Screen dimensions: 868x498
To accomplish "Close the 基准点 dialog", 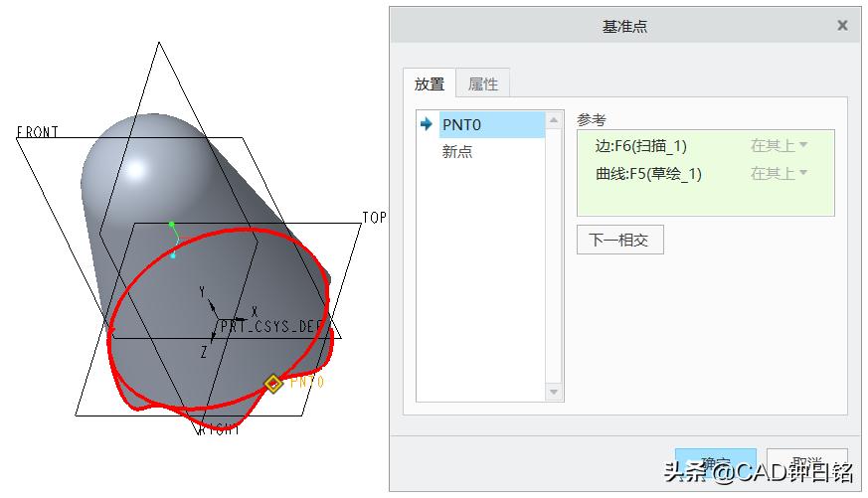I will [x=842, y=26].
